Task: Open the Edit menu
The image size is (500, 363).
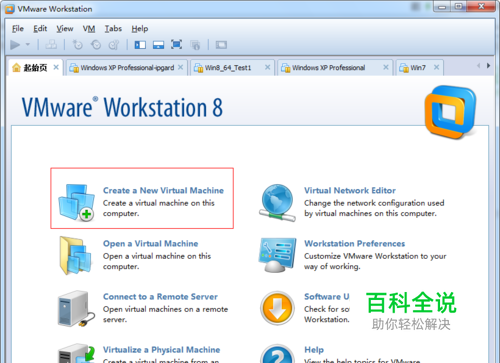Action: (40, 29)
